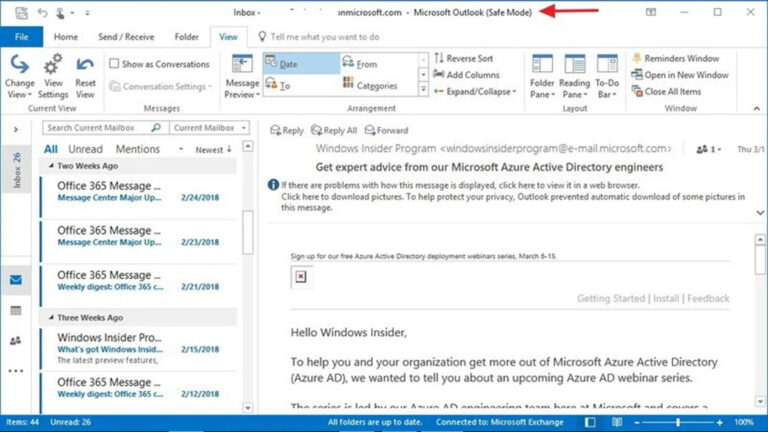Switch to reading view in status bar

pos(617,422)
